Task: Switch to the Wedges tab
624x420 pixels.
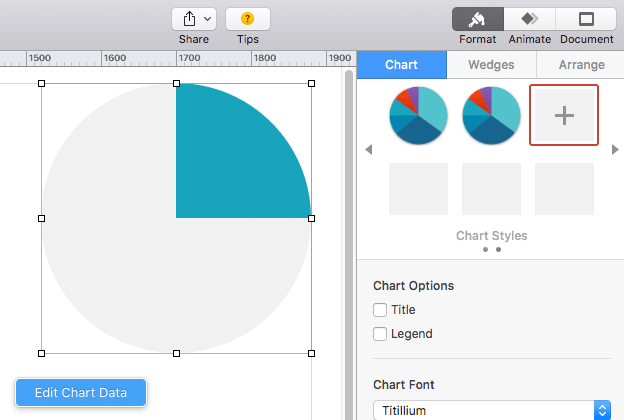Action: tap(491, 64)
